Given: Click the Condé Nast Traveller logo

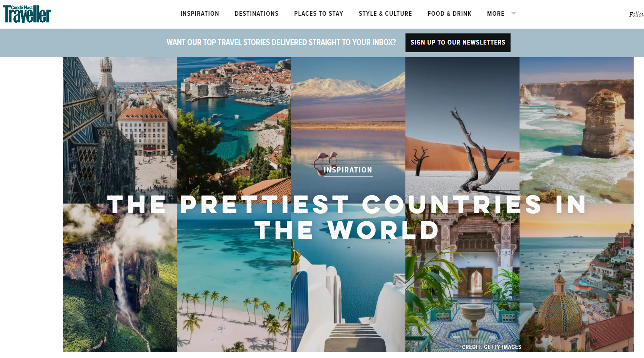Looking at the screenshot, I should tap(27, 14).
